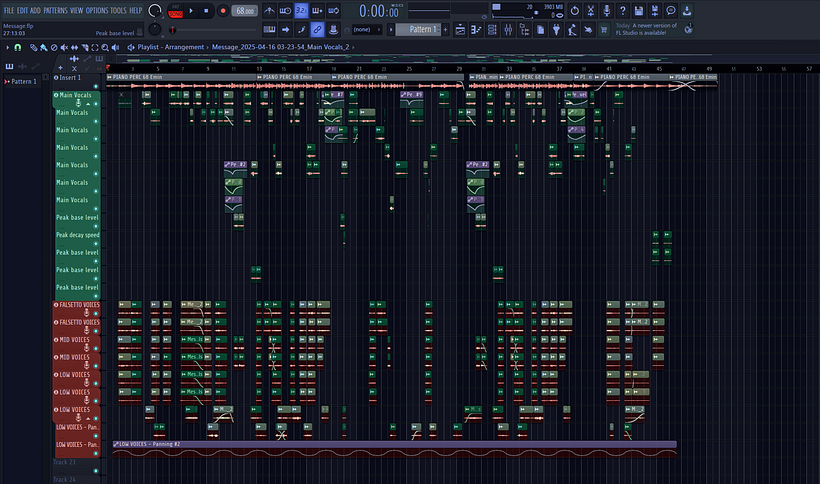Open the EDIT menu
820x484 pixels.
[22, 10]
